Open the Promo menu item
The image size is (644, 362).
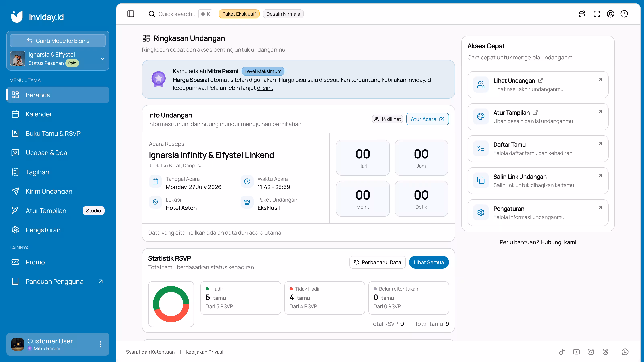point(58,262)
